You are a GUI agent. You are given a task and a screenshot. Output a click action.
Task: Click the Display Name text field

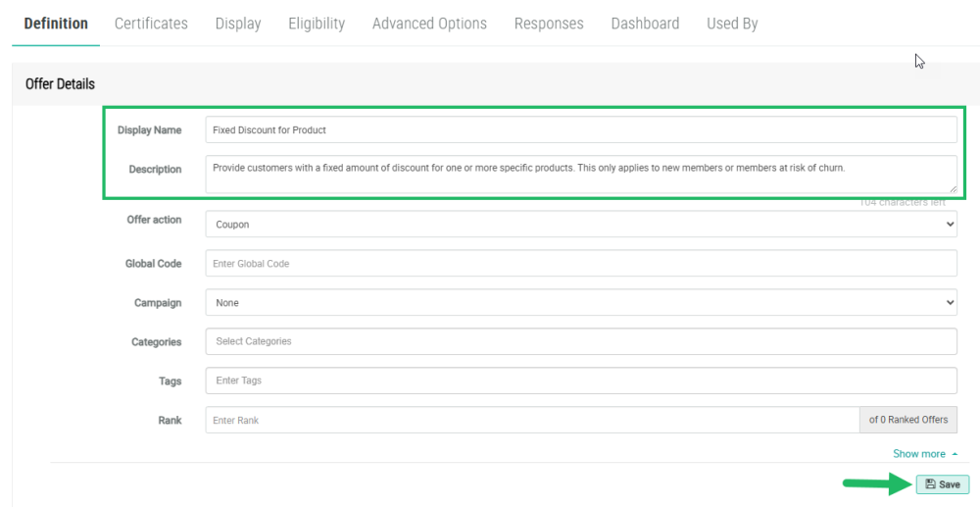click(580, 129)
